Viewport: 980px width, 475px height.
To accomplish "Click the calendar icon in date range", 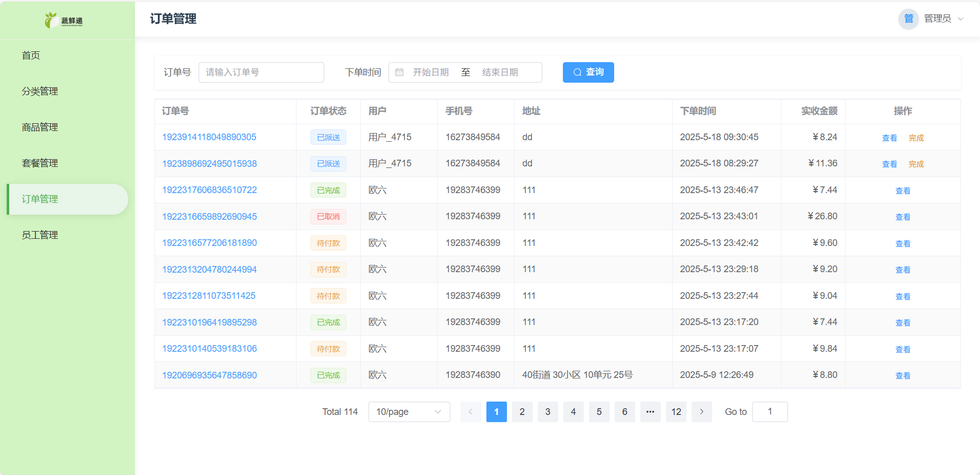I will [x=400, y=72].
